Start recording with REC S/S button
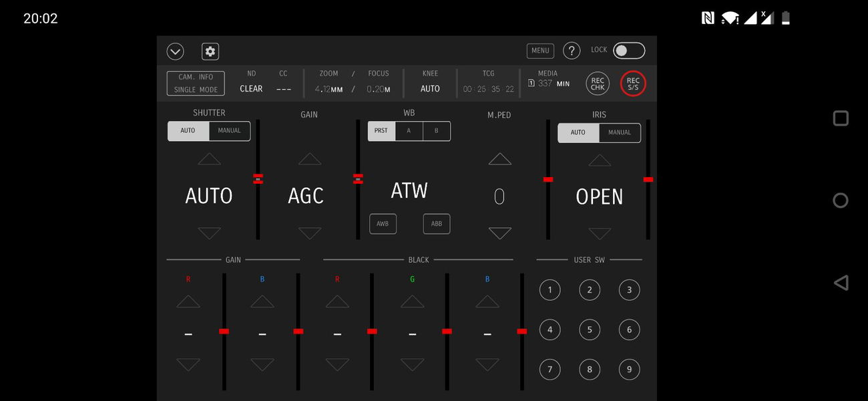The height and width of the screenshot is (401, 868). point(633,84)
